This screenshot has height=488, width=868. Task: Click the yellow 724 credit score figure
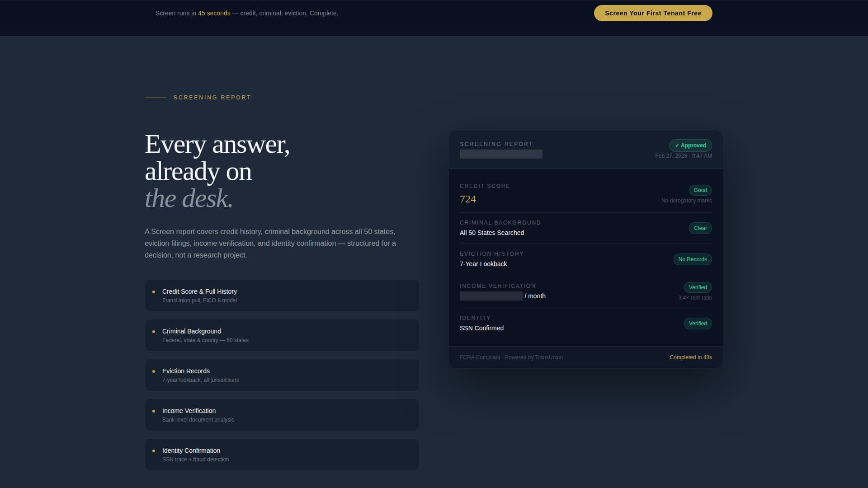click(x=468, y=199)
